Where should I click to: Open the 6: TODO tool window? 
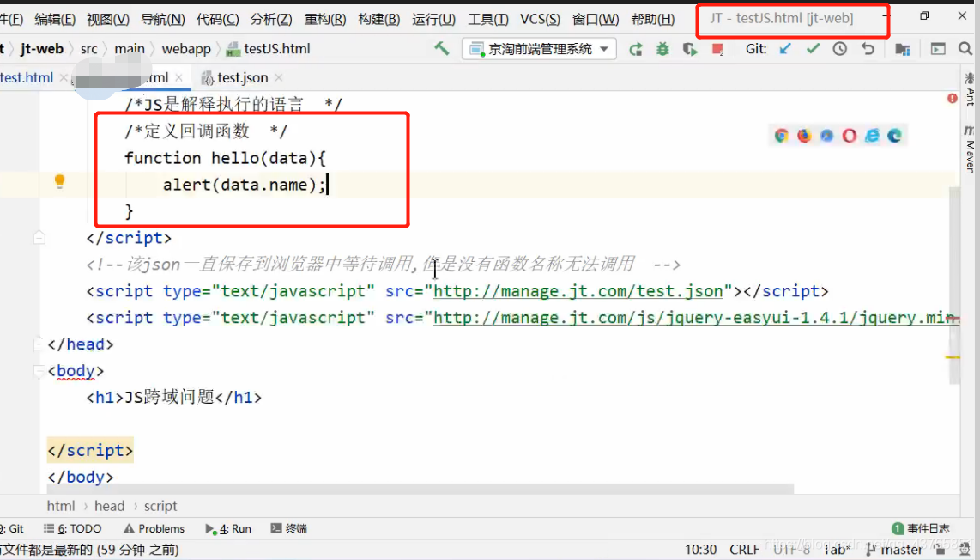pos(72,529)
